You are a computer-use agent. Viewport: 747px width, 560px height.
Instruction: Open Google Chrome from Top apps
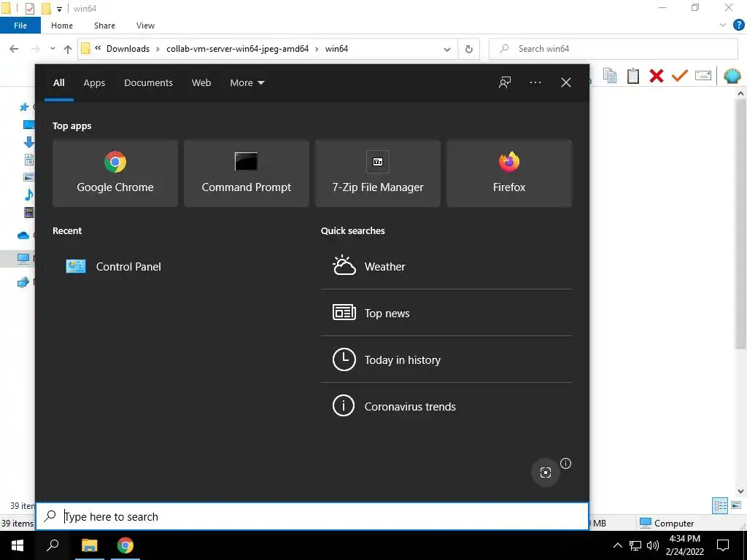tap(115, 174)
